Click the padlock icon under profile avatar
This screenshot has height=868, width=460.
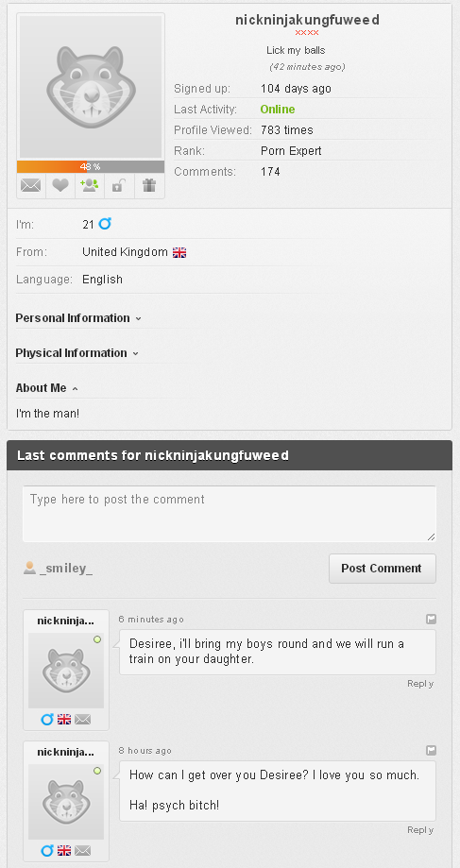click(119, 185)
